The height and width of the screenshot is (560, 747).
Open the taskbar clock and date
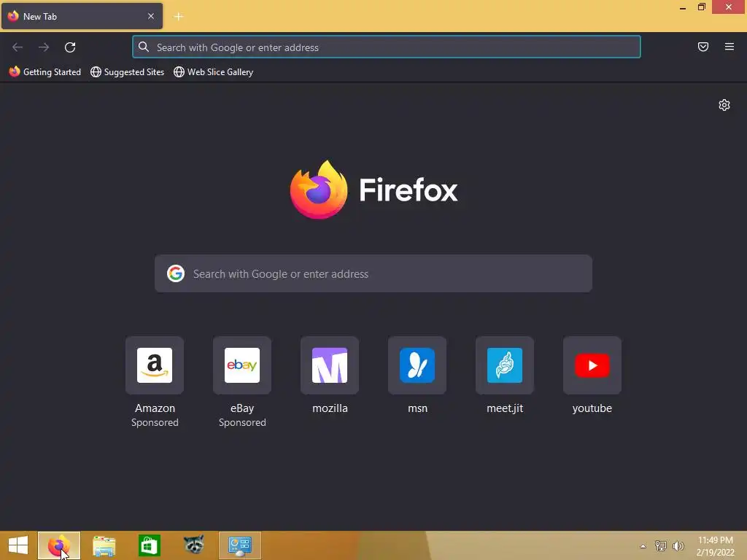pos(715,546)
